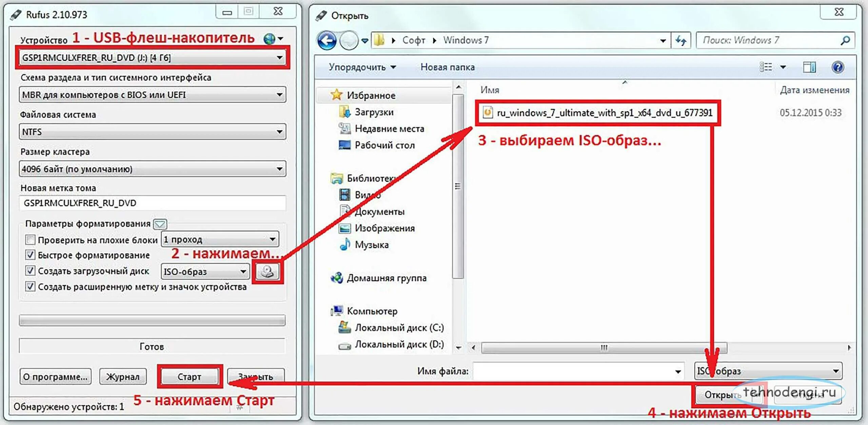Toggle advanced format options arrow in Rufus

pos(160,224)
